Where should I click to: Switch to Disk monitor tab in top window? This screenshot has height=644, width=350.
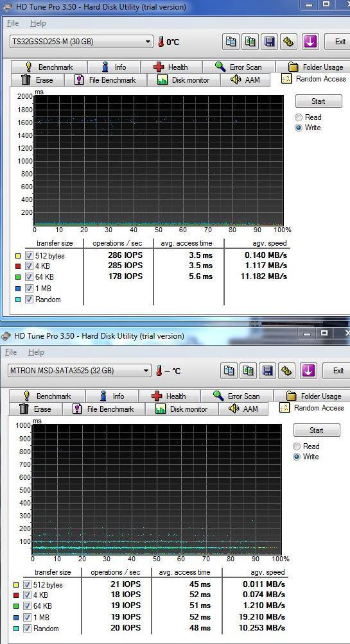pyautogui.click(x=184, y=80)
